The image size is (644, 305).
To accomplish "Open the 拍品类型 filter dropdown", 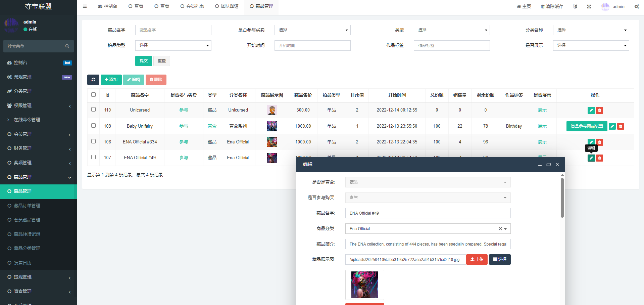I will (173, 46).
